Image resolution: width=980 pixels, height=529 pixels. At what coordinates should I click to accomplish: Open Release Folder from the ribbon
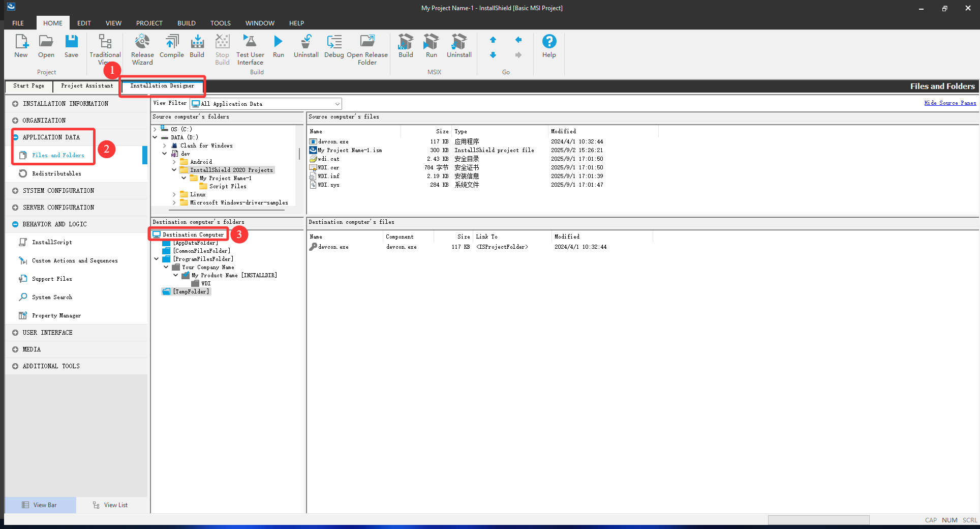pos(367,49)
